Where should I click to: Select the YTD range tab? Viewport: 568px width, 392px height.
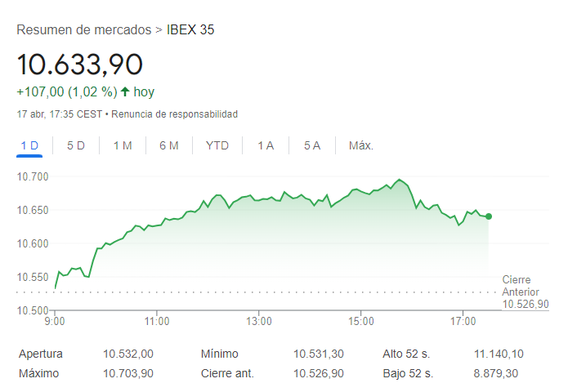217,145
